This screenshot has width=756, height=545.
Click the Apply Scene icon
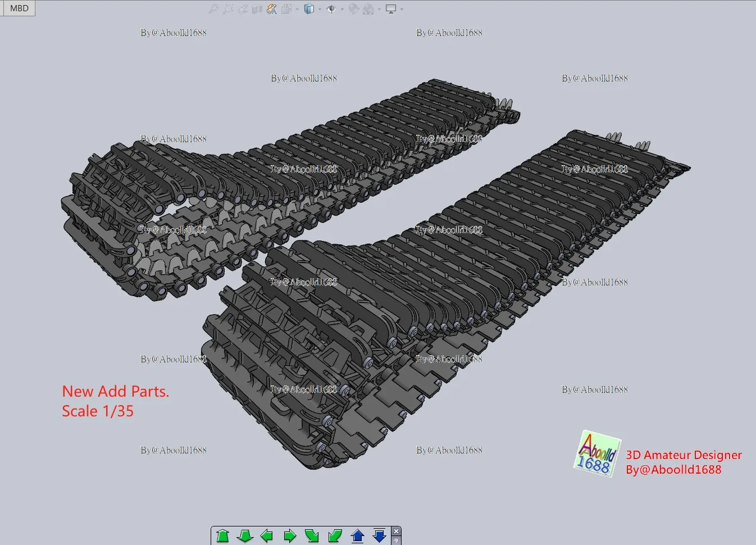tap(368, 9)
